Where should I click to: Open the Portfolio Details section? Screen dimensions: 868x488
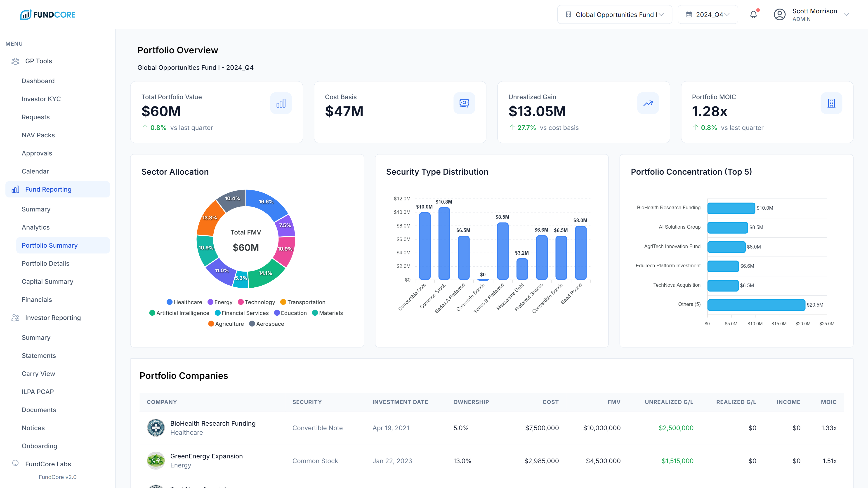click(x=45, y=263)
